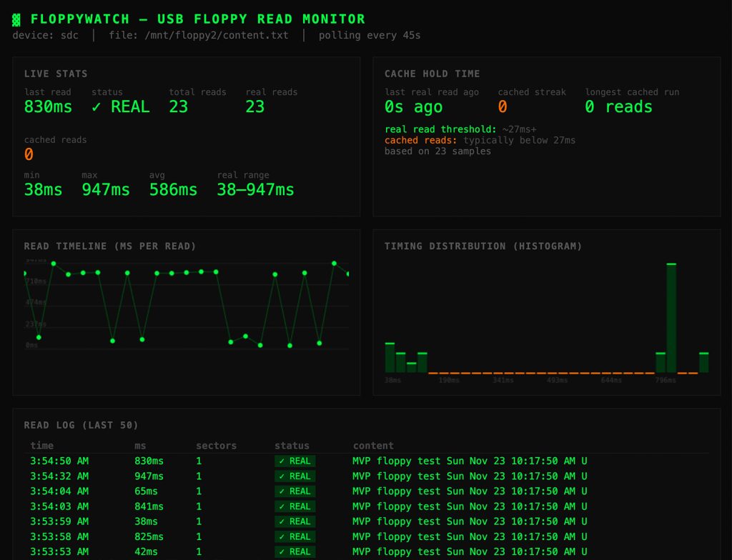Click the FloppyWatch logo block icon
This screenshot has width=732, height=560.
pos(16,19)
